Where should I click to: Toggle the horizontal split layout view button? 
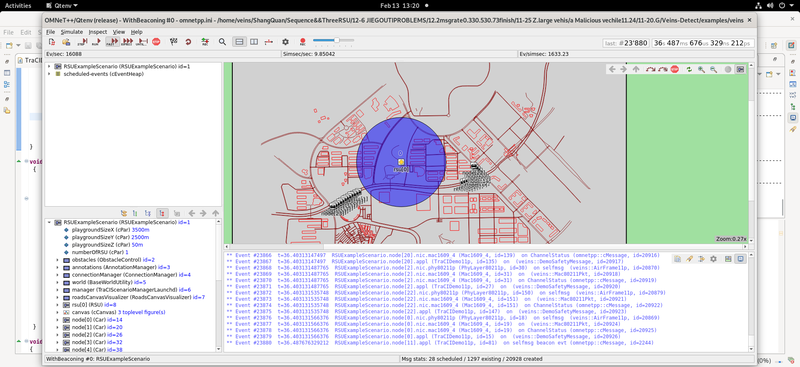pos(238,42)
